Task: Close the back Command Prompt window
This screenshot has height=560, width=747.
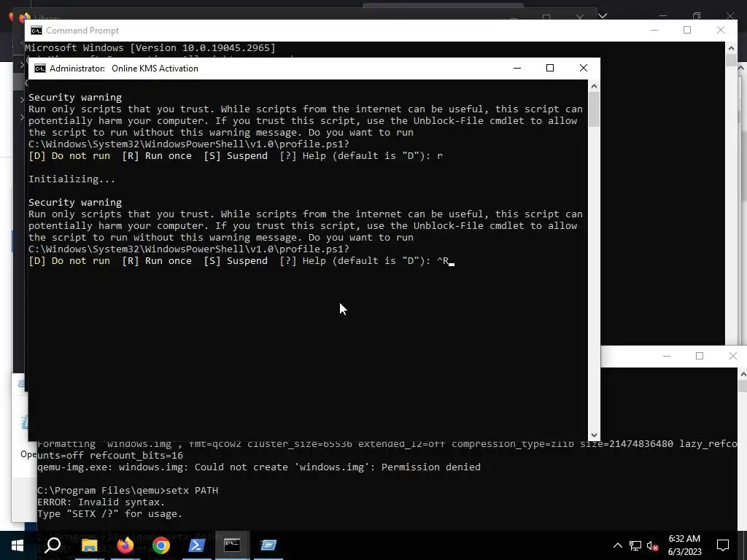Action: click(x=720, y=30)
